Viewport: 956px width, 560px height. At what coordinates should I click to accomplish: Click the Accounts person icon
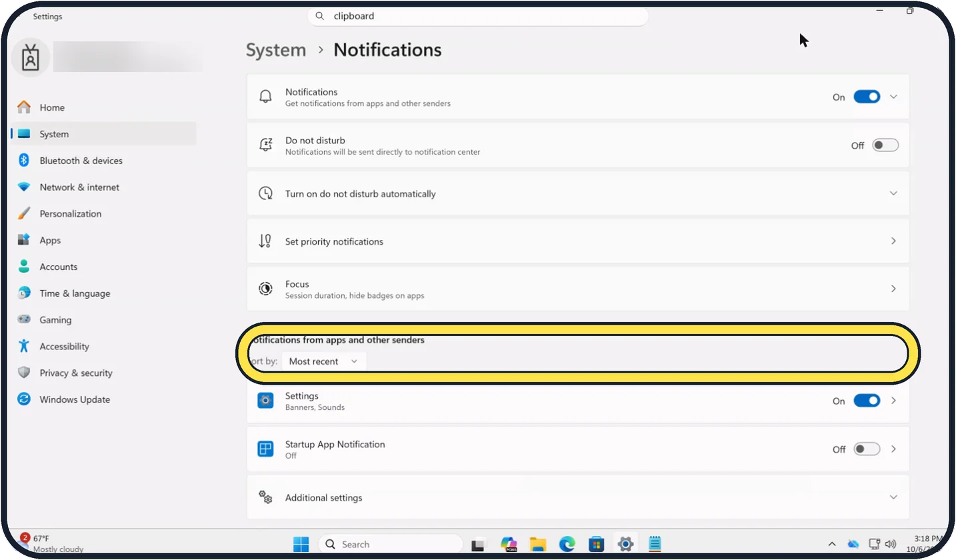tap(24, 267)
